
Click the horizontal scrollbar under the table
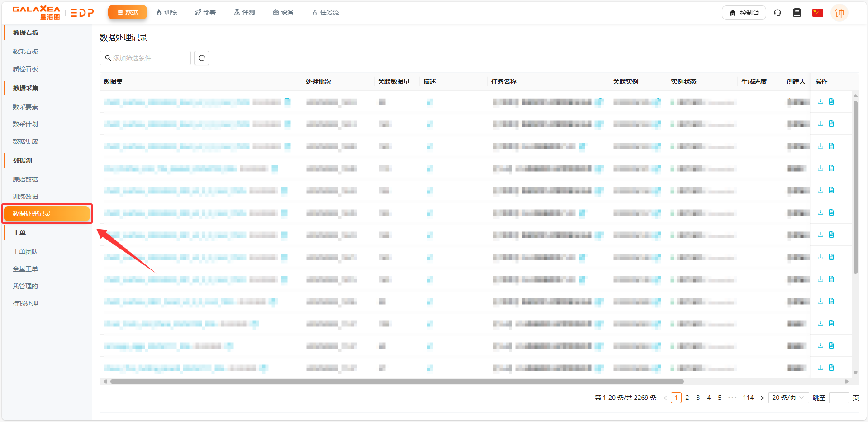tap(397, 381)
